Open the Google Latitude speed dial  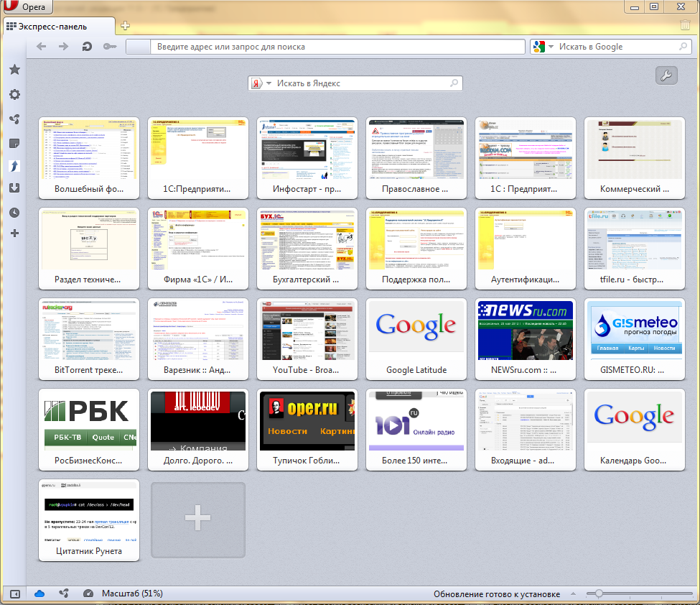[x=416, y=339]
